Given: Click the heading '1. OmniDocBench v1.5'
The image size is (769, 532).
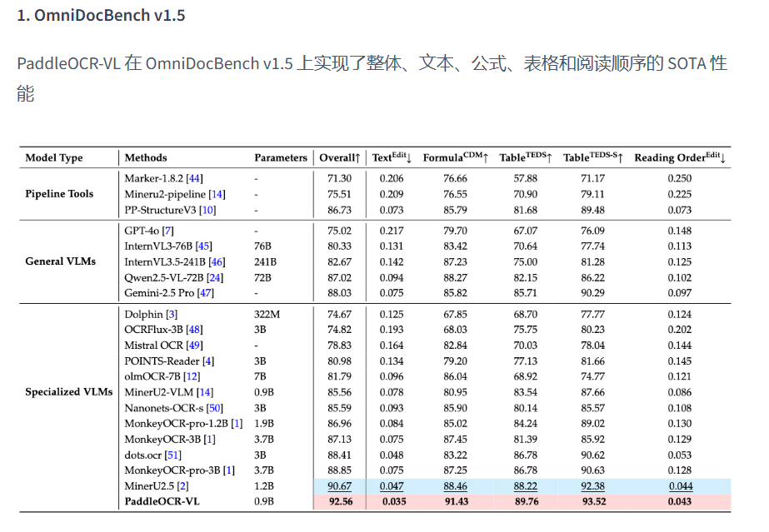Looking at the screenshot, I should click(x=101, y=15).
